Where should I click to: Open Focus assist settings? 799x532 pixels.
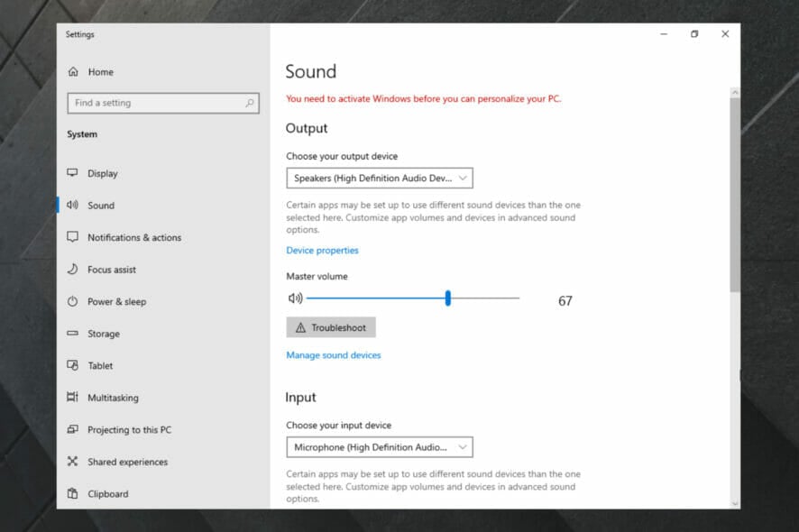112,270
